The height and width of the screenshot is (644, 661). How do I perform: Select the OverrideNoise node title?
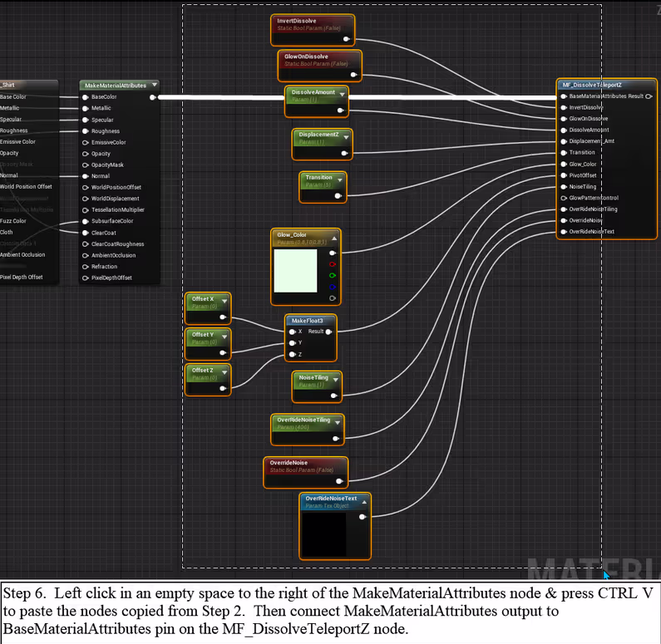tap(289, 463)
